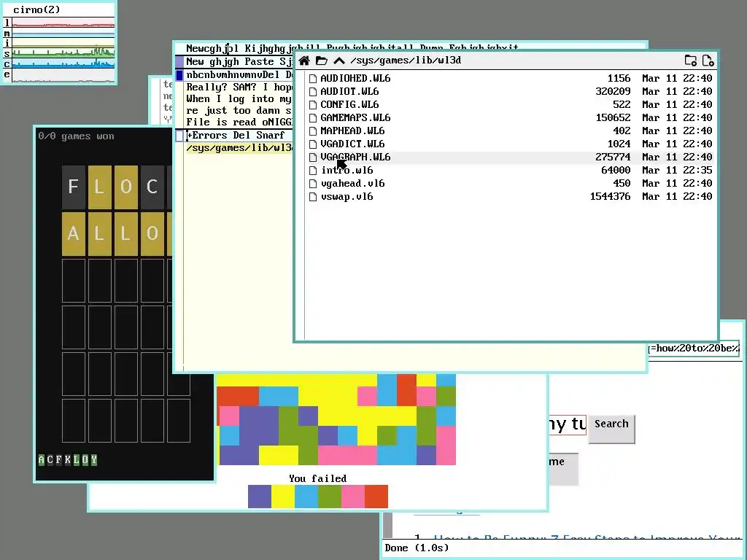Create a new folder in file browser
This screenshot has width=747, height=560.
[690, 61]
